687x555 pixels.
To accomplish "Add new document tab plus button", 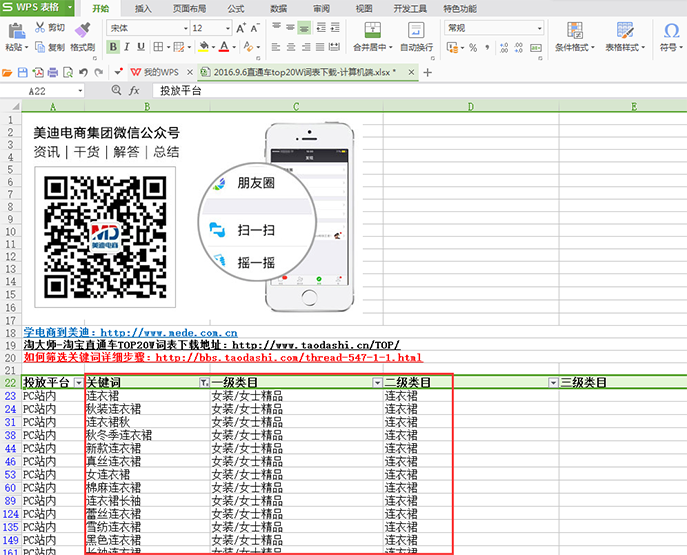I will 428,73.
